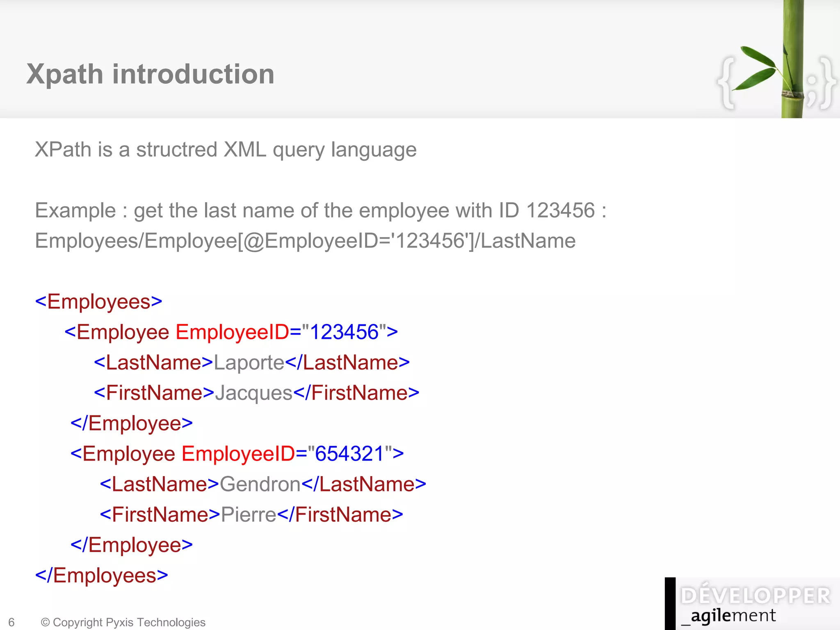Click the Laporte last name text
Viewport: 840px width, 630px height.
point(249,363)
